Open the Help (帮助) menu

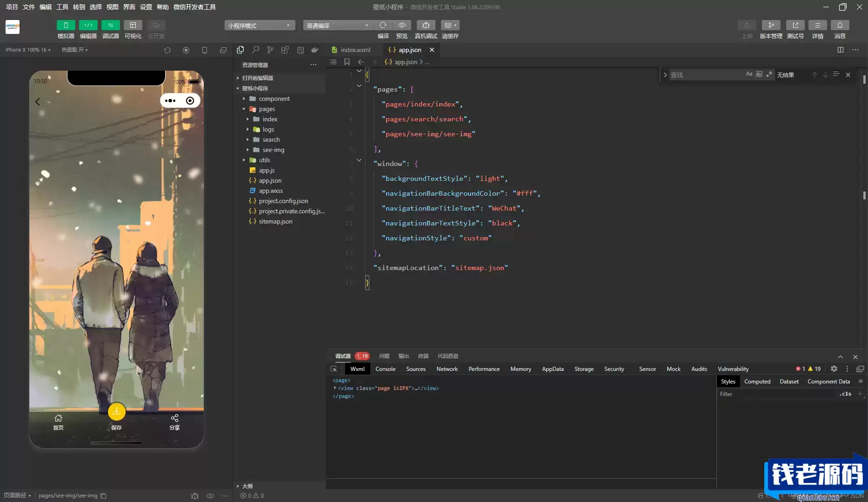pos(162,7)
